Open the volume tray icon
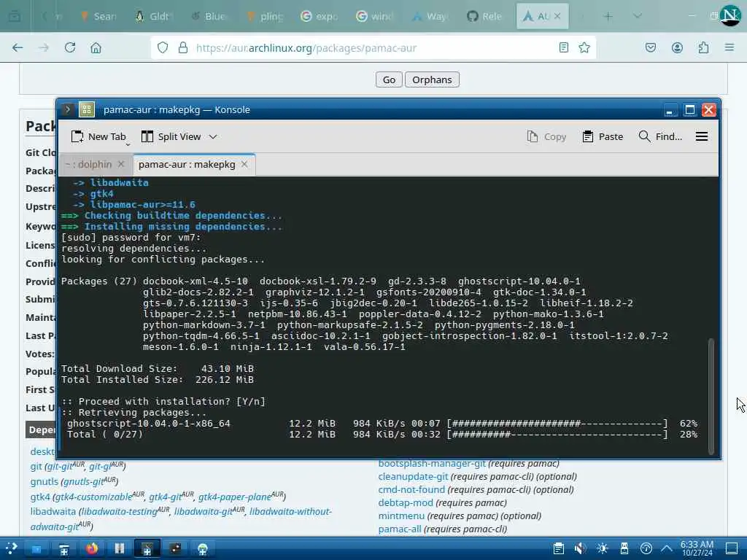The width and height of the screenshot is (747, 560). point(580,548)
